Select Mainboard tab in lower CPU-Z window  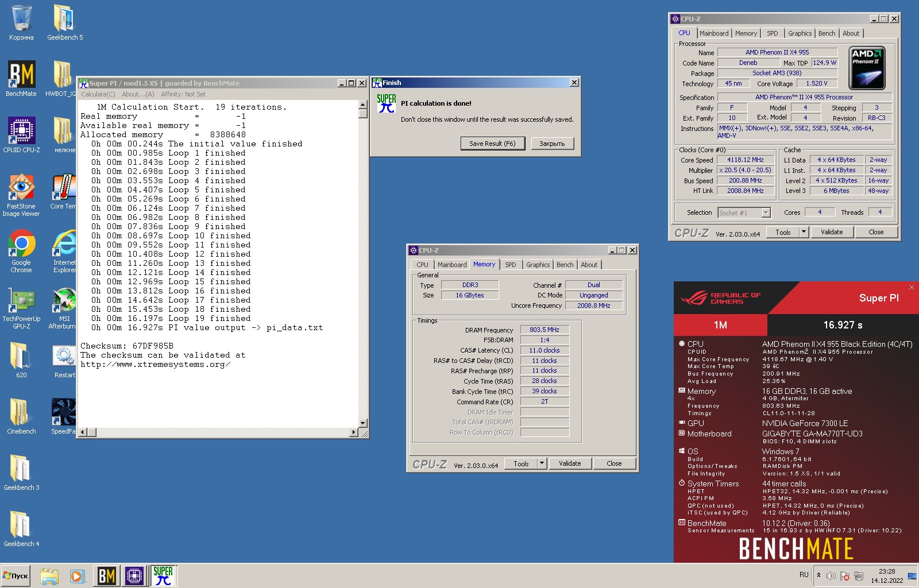[x=452, y=265]
